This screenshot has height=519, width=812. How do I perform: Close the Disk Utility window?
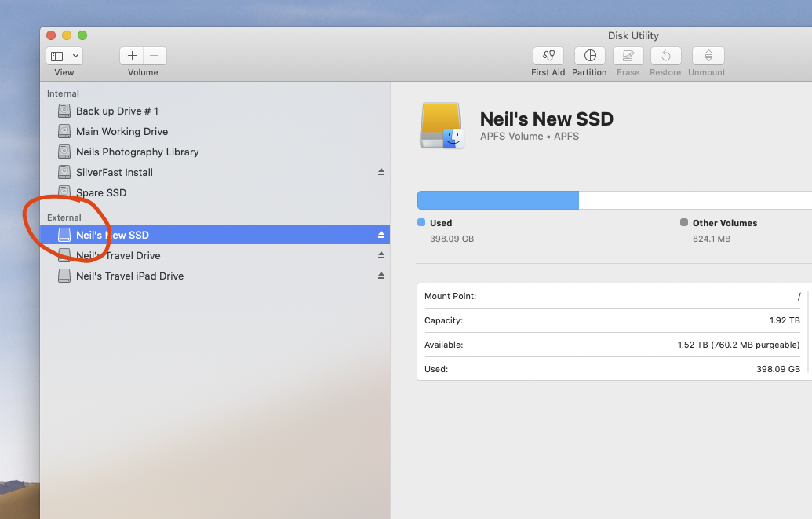51,35
